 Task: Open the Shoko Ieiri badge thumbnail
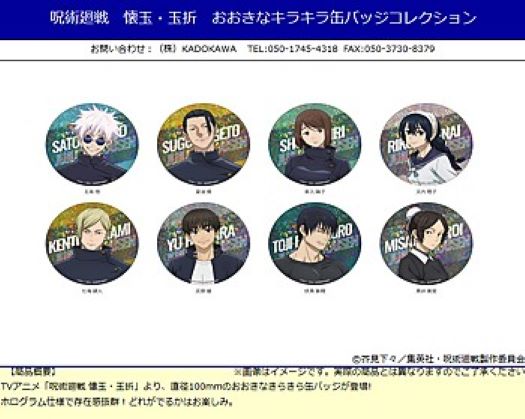pos(315,144)
